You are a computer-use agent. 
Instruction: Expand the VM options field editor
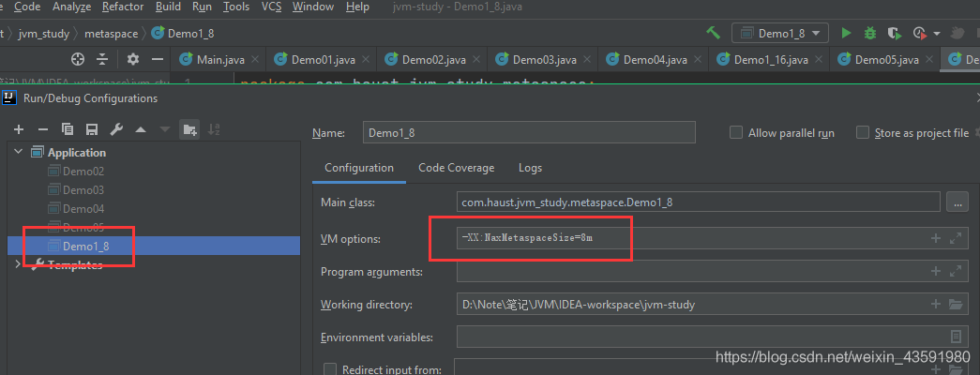[x=955, y=237]
